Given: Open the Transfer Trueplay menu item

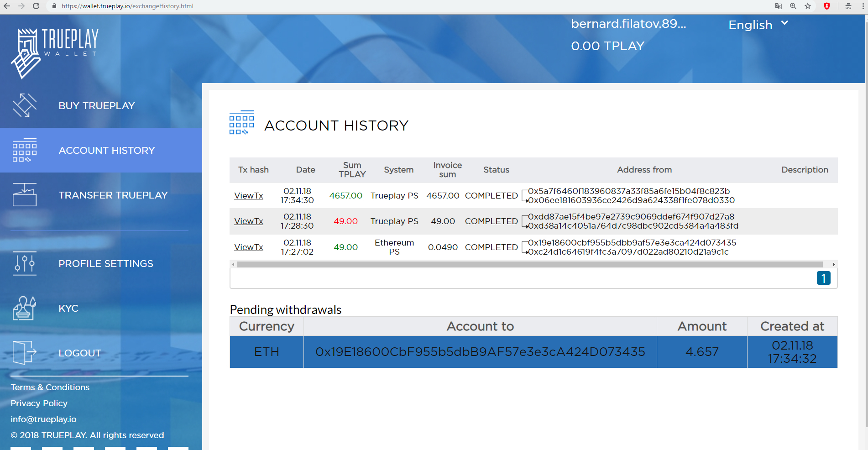Looking at the screenshot, I should pos(113,195).
